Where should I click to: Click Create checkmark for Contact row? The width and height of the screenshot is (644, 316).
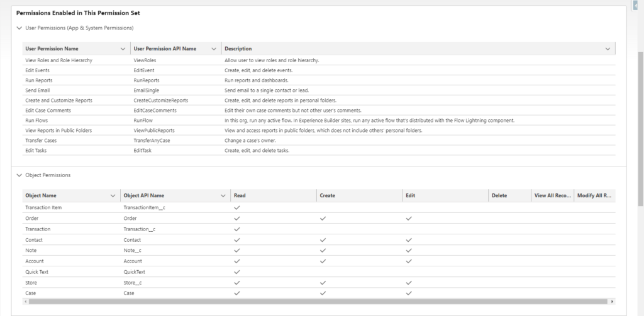coord(323,240)
